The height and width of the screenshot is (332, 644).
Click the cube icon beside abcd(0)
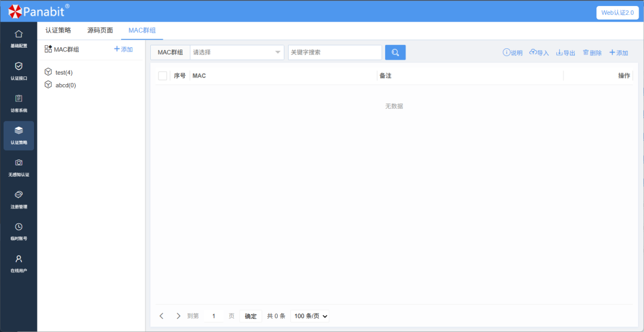click(48, 85)
